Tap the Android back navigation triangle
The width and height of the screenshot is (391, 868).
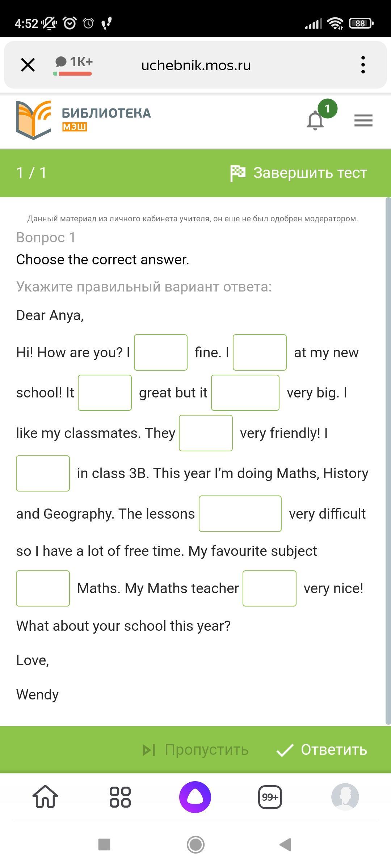tap(285, 845)
